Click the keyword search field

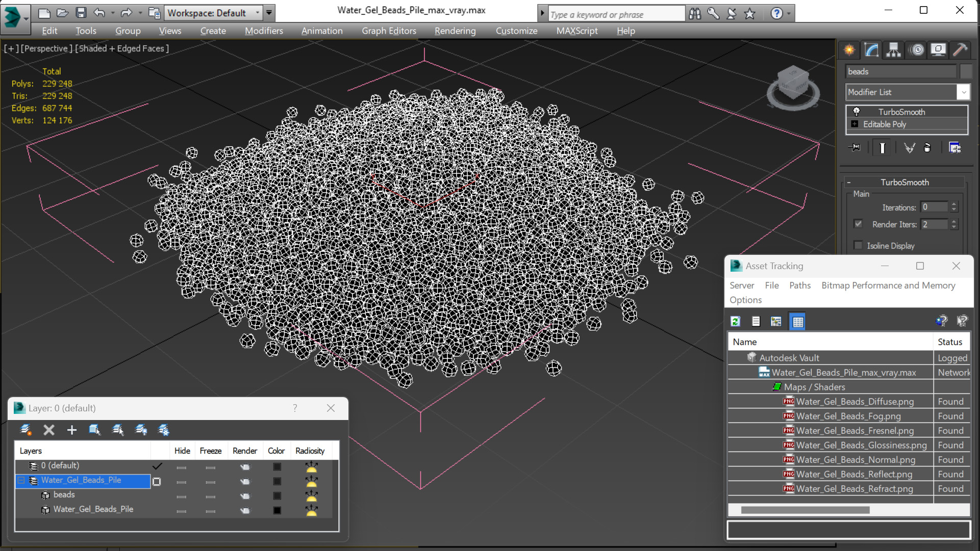616,14
